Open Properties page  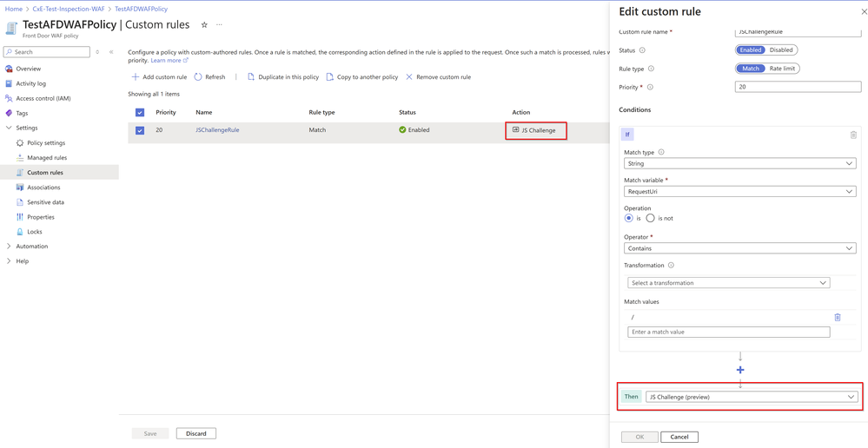(41, 217)
